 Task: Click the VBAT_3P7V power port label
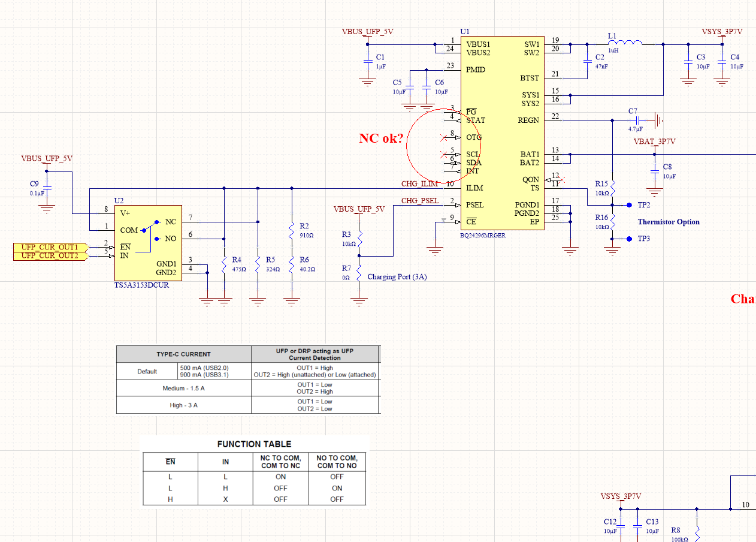(654, 141)
